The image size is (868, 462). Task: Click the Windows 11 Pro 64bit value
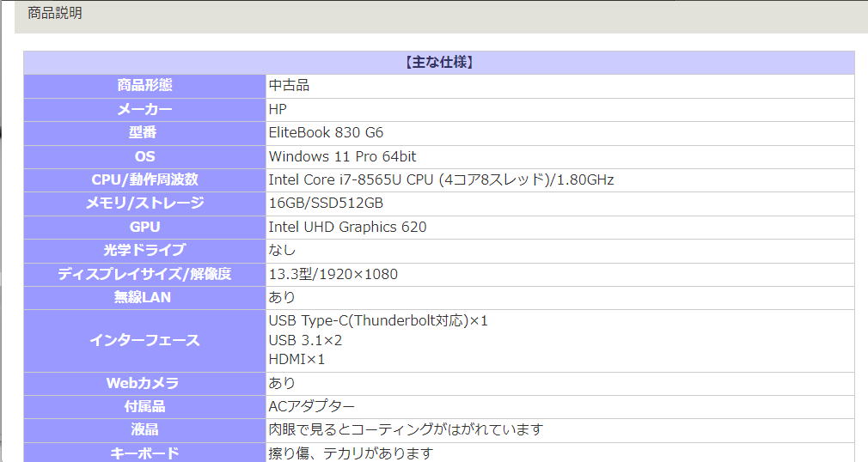point(342,156)
